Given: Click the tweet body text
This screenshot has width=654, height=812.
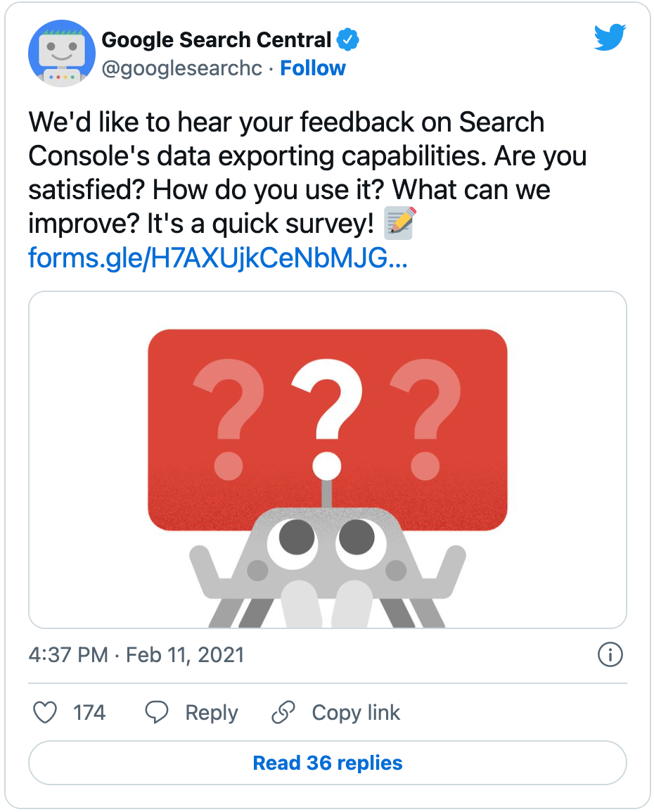Looking at the screenshot, I should (307, 172).
